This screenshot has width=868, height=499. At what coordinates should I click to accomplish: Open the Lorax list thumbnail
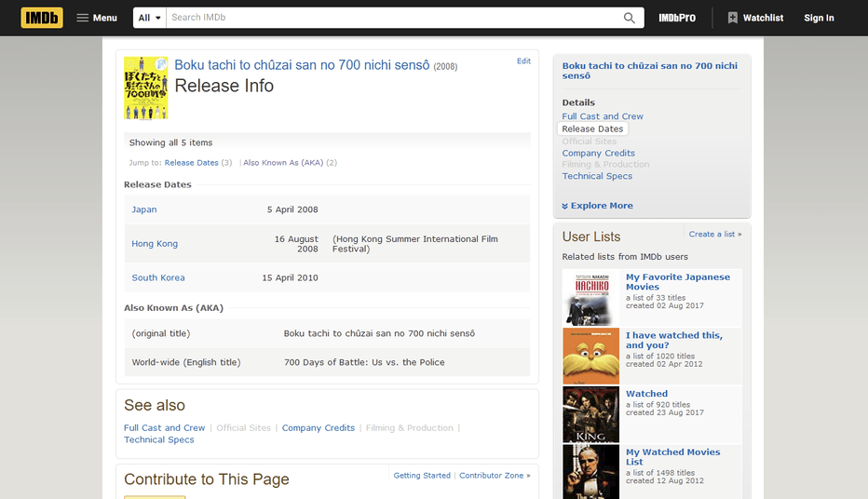pyautogui.click(x=590, y=357)
